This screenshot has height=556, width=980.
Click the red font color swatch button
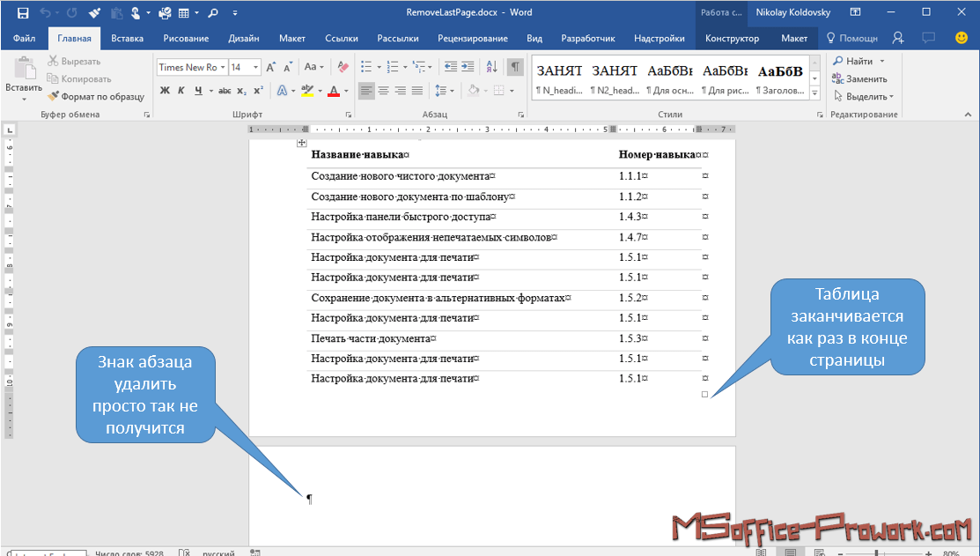point(334,91)
